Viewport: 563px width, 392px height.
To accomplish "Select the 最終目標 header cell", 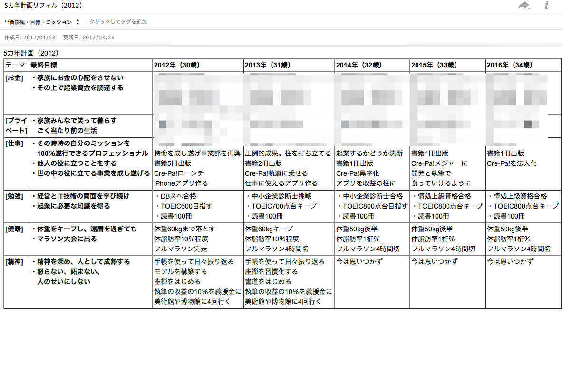I will (x=44, y=65).
